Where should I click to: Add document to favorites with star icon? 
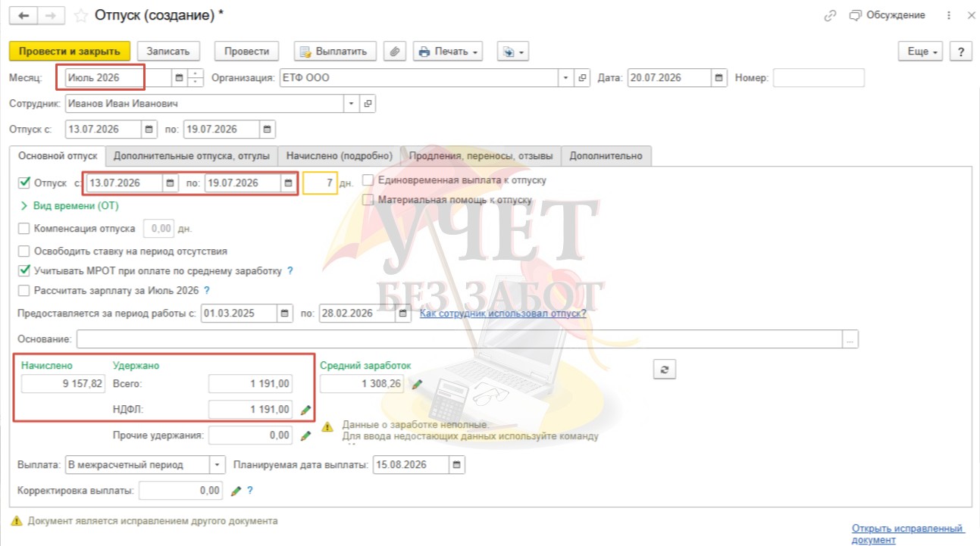click(81, 15)
